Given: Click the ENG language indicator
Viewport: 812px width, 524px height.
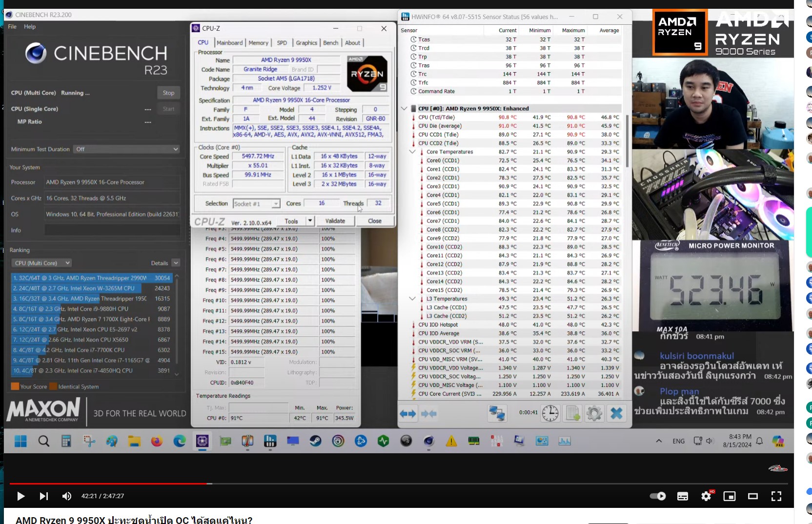Looking at the screenshot, I should 678,441.
